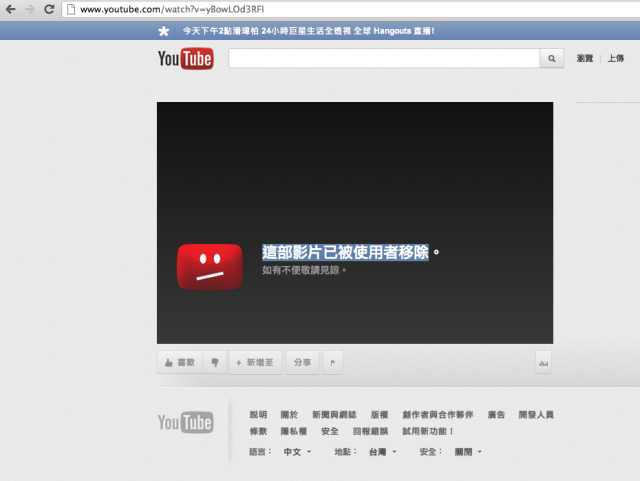Open the 安全 safety footer link

click(330, 431)
